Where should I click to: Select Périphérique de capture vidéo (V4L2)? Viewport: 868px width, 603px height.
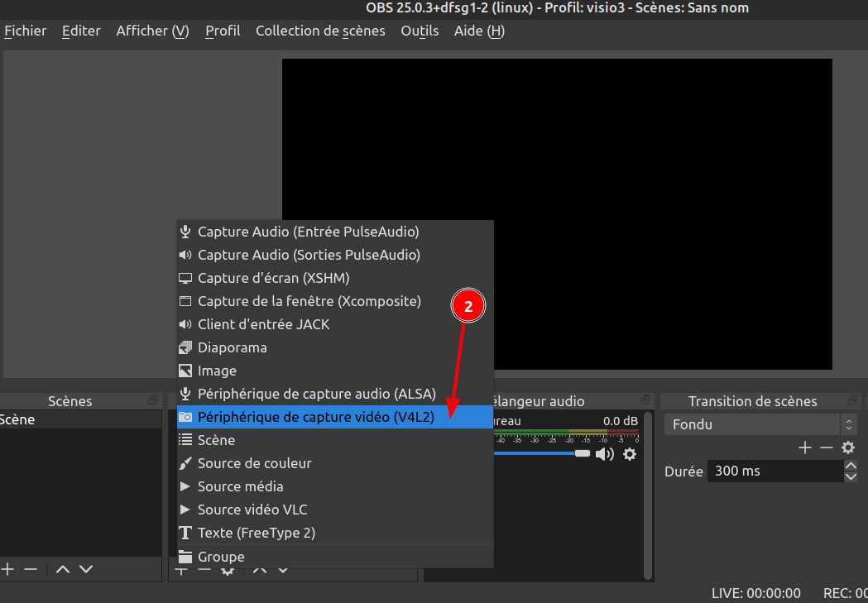pyautogui.click(x=335, y=417)
